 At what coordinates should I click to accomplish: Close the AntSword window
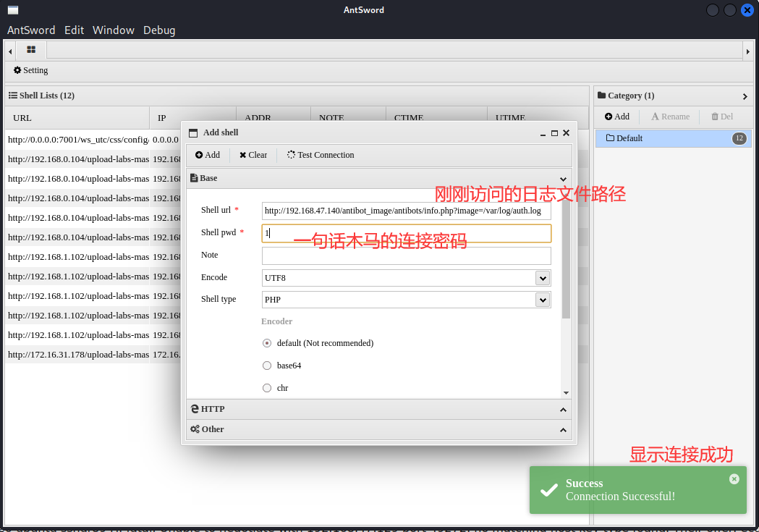pos(747,10)
